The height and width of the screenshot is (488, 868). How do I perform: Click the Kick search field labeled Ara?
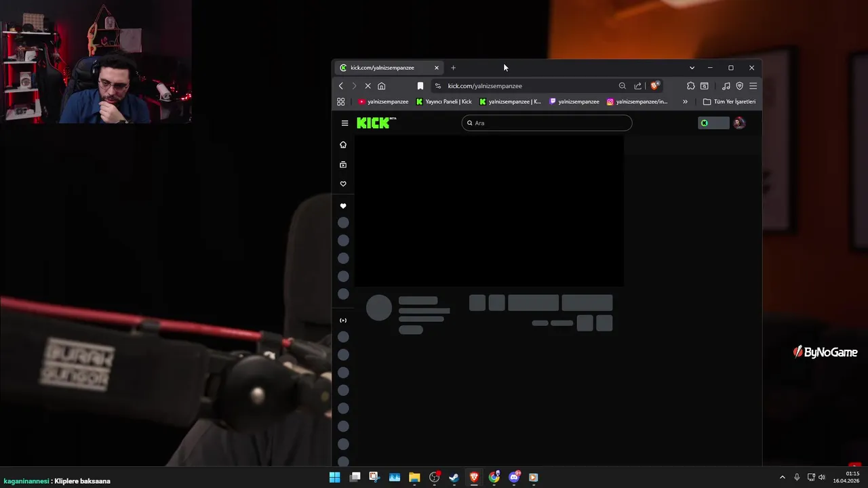point(547,123)
